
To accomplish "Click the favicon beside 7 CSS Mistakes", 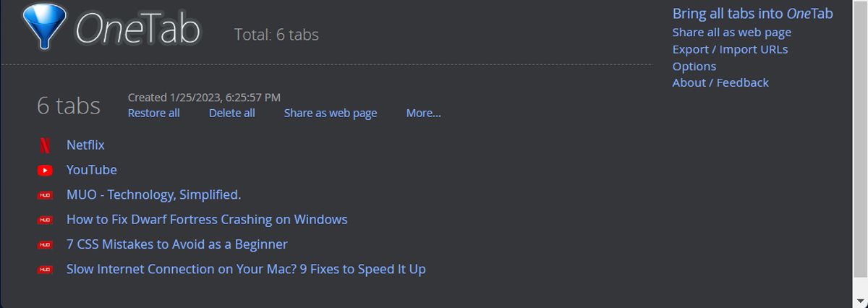I will [45, 245].
